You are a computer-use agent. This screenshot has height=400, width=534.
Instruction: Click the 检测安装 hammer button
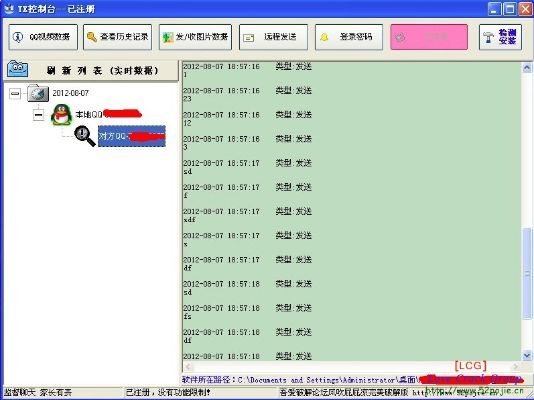pyautogui.click(x=501, y=37)
